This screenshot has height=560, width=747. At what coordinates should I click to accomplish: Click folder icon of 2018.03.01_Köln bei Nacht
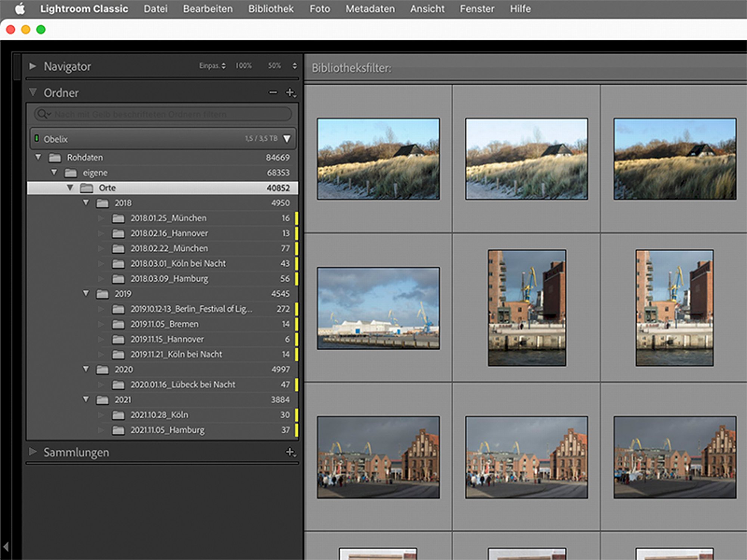(x=118, y=264)
